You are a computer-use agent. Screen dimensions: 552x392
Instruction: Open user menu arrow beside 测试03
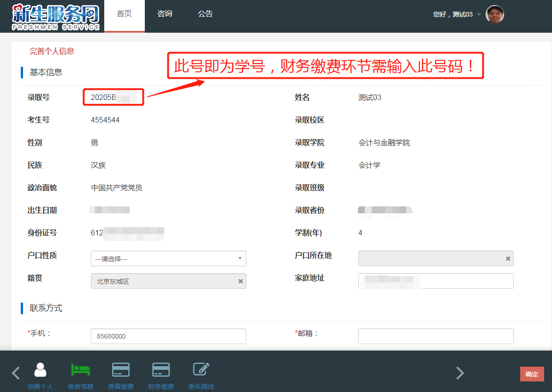(x=479, y=14)
